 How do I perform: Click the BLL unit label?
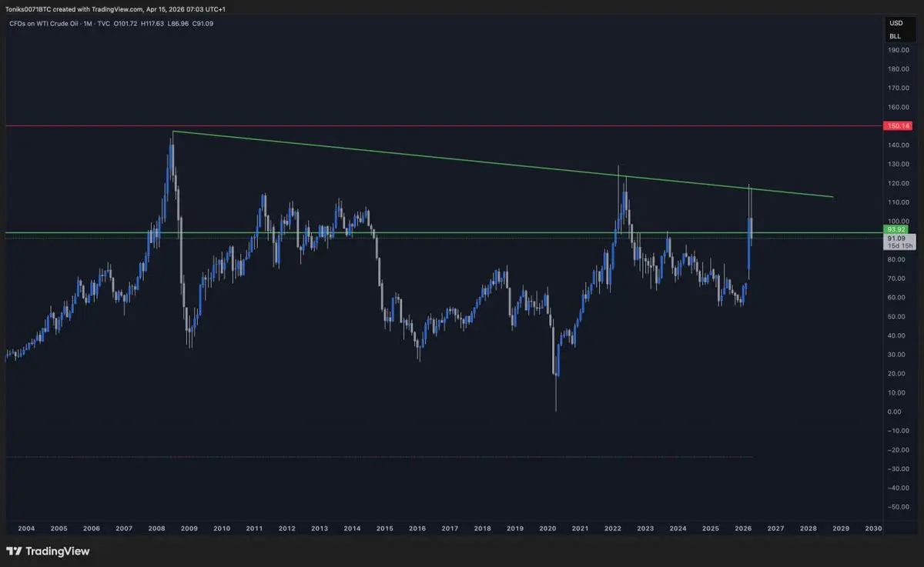pos(896,36)
